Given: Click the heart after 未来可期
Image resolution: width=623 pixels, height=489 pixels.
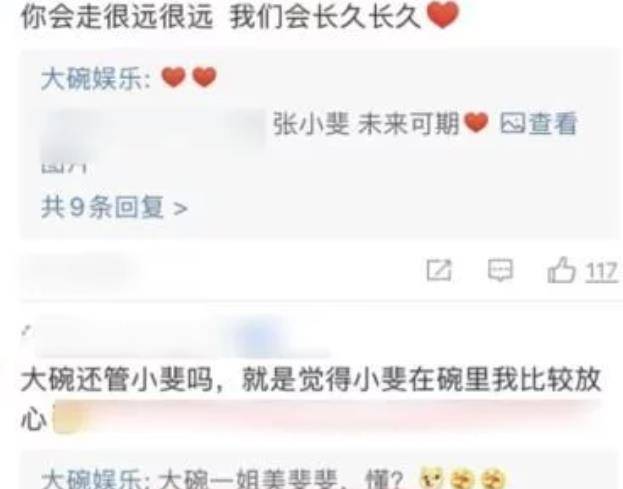Looking at the screenshot, I should [476, 122].
